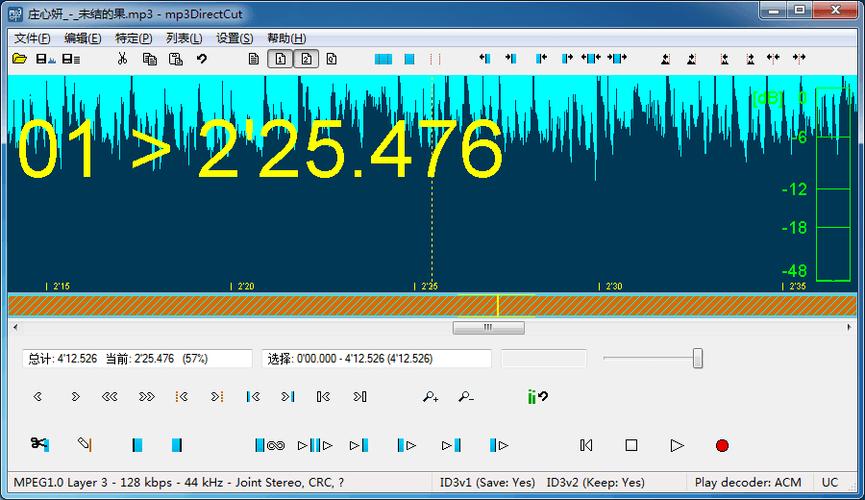Toggle the page view button labeled 1
The width and height of the screenshot is (865, 500).
coord(280,58)
